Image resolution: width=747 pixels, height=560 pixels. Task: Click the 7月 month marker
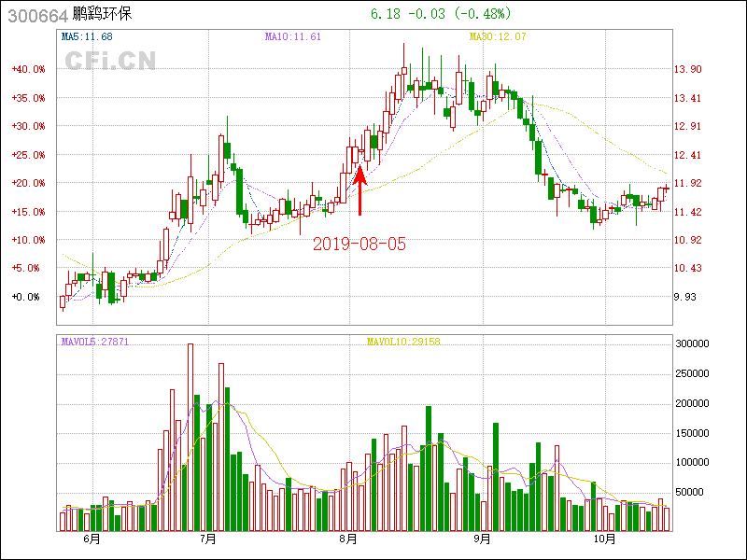(207, 539)
